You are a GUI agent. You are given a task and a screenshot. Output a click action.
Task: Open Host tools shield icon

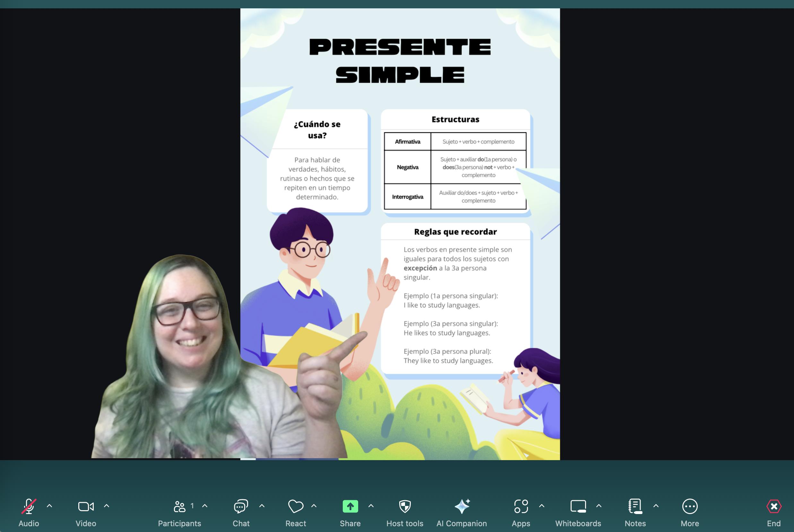pyautogui.click(x=405, y=506)
